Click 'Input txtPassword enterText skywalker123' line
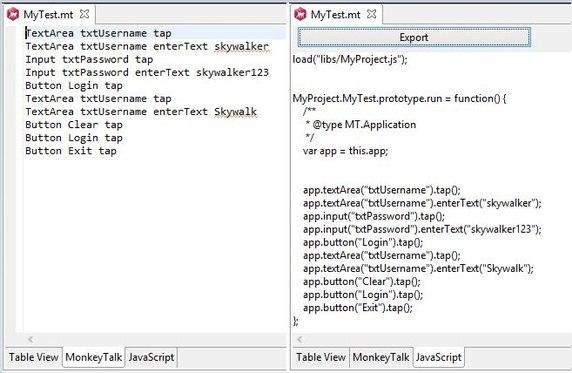This screenshot has height=373, width=572. click(x=147, y=72)
